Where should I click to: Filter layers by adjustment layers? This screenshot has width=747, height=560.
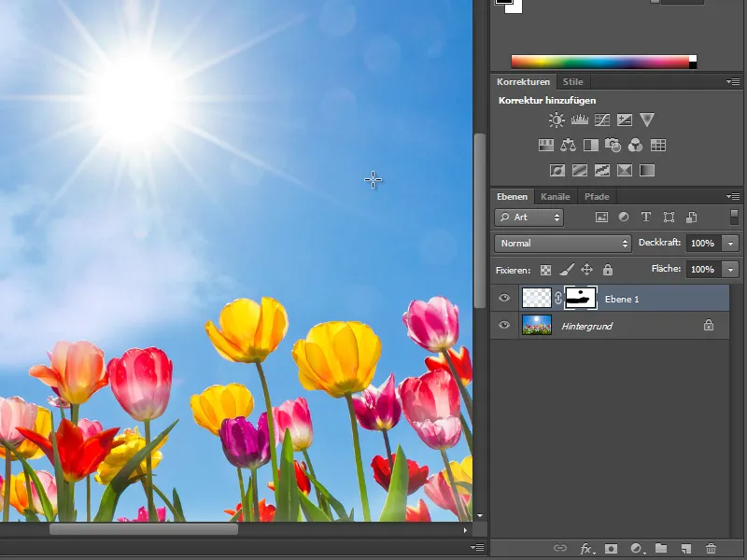pos(624,217)
